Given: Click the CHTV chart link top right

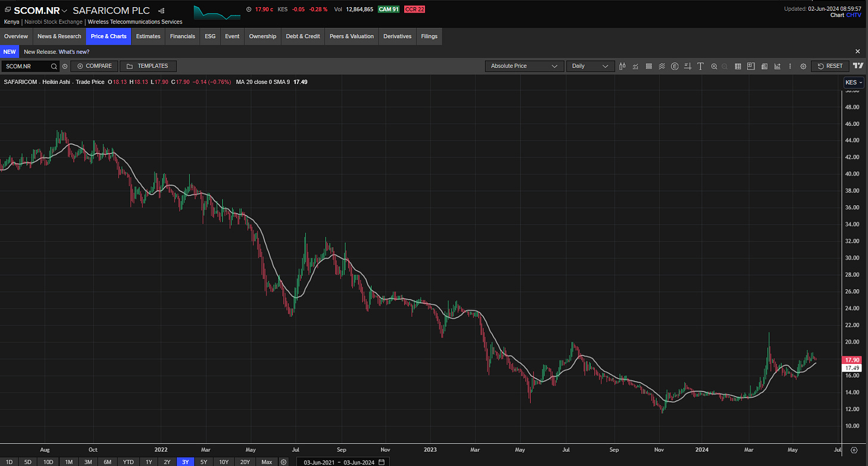Looking at the screenshot, I should pos(854,15).
